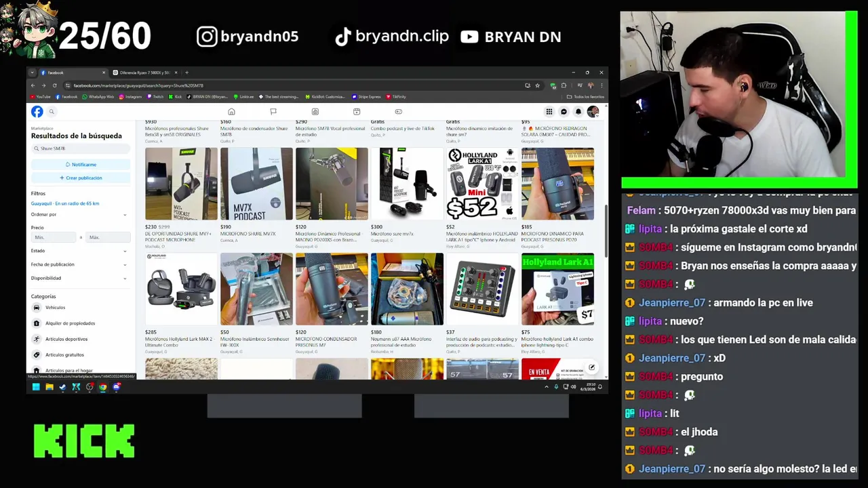
Task: Click the maximum price field
Action: (107, 237)
